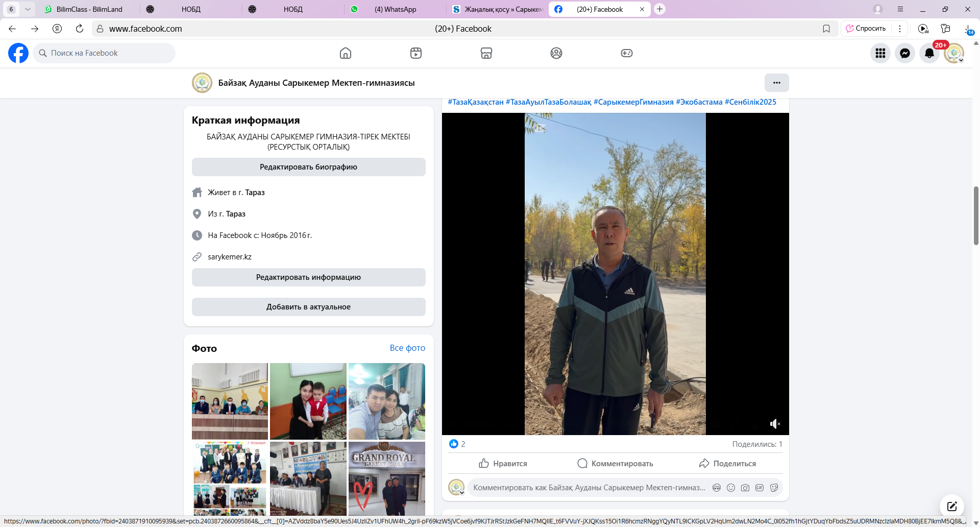The height and width of the screenshot is (527, 980).
Task: Open the Groups icon in top navigation
Action: (556, 53)
